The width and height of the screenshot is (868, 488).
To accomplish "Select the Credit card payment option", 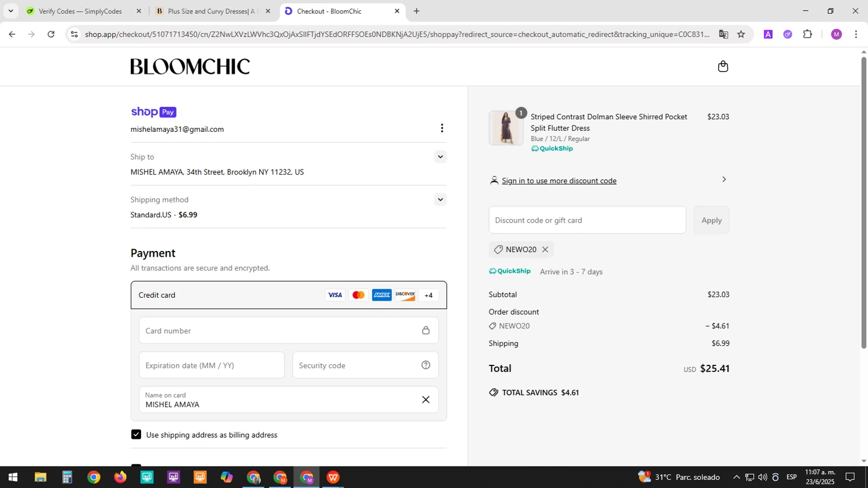I will [288, 295].
